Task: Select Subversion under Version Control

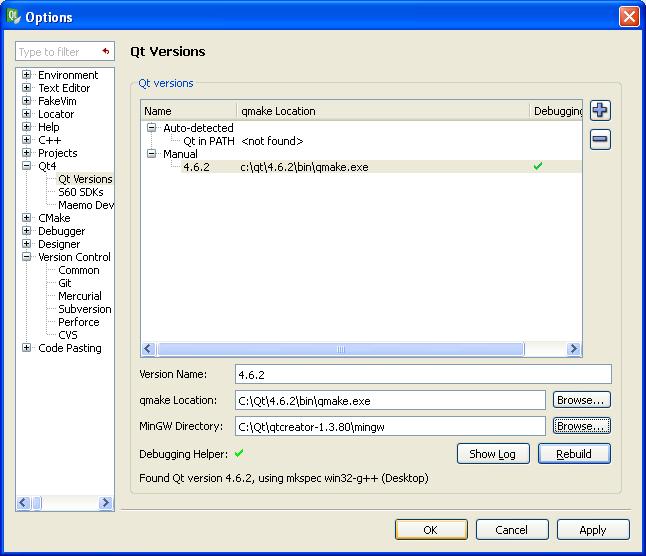Action: point(85,309)
